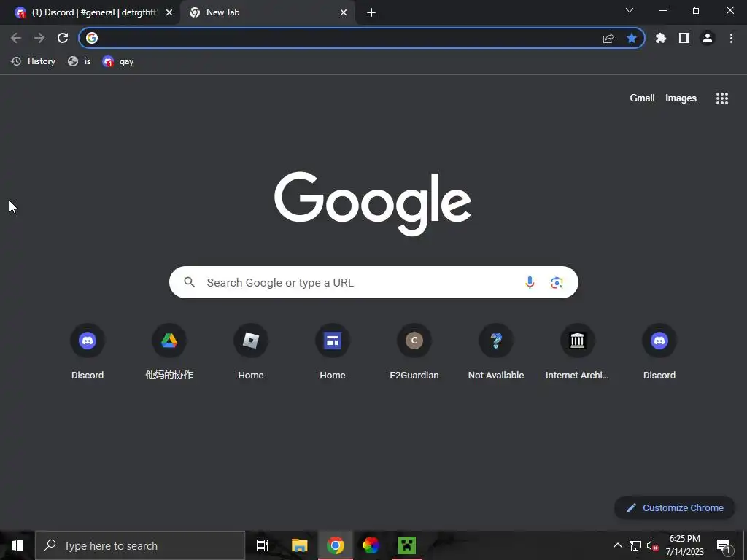Open the Roblox Home shortcut

pos(251,351)
